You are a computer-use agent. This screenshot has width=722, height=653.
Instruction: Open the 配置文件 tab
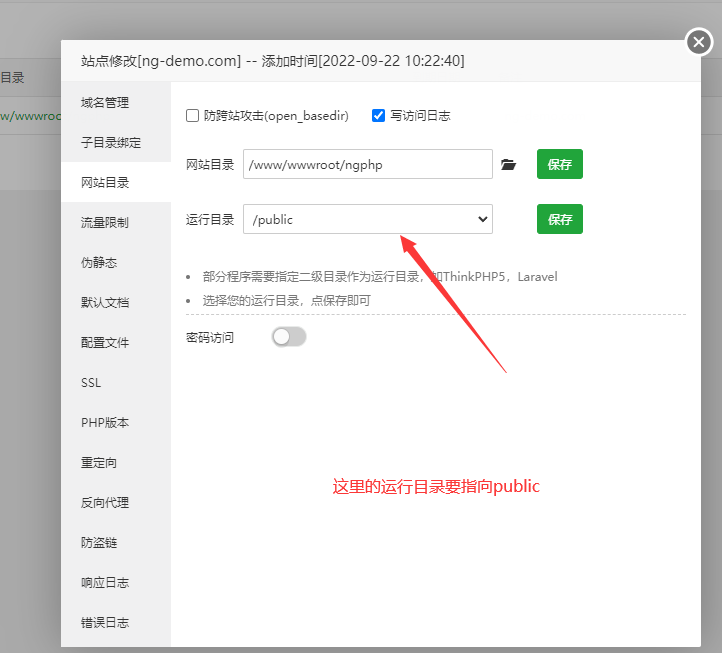point(105,343)
